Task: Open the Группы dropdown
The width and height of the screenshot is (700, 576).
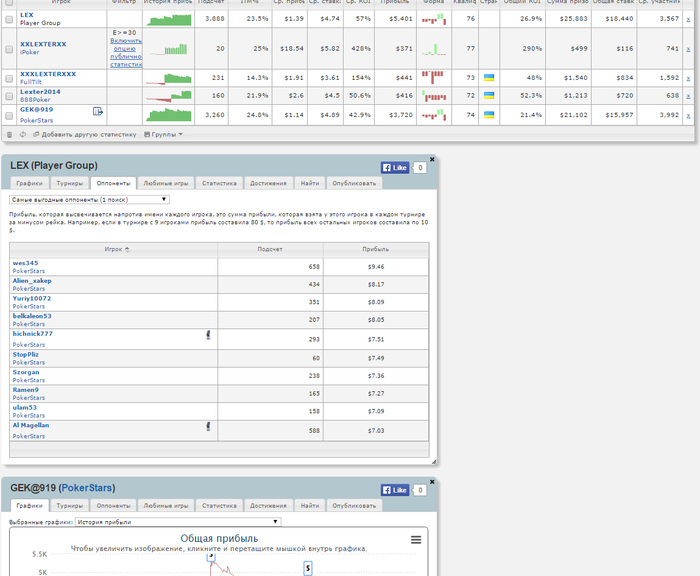Action: pos(163,134)
